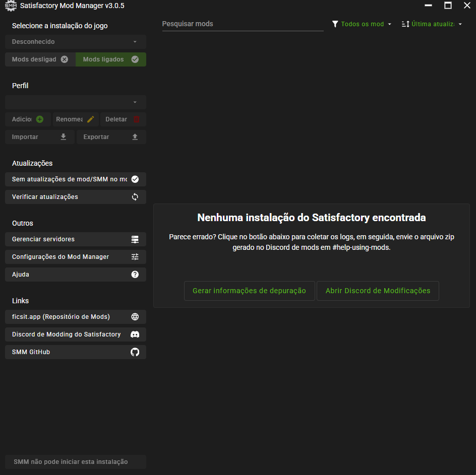This screenshot has height=475, width=476.
Task: Open Abrir Discord de Modificações
Action: pyautogui.click(x=378, y=291)
